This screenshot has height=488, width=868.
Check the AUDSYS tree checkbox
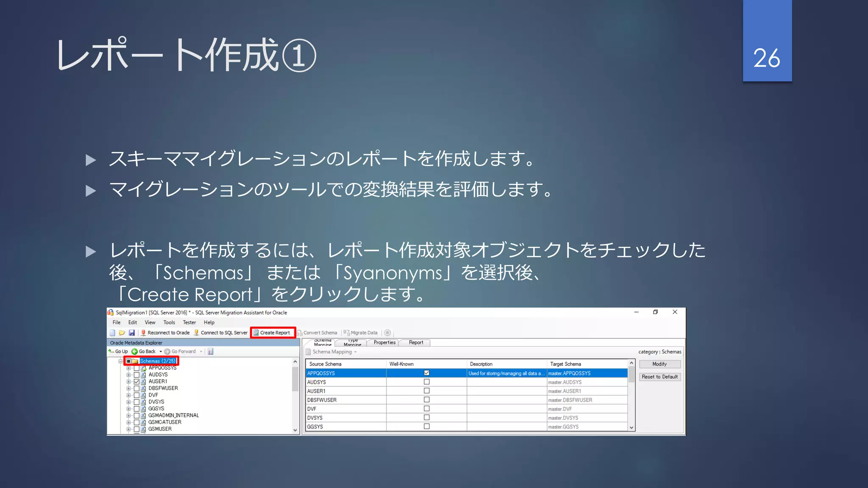136,374
